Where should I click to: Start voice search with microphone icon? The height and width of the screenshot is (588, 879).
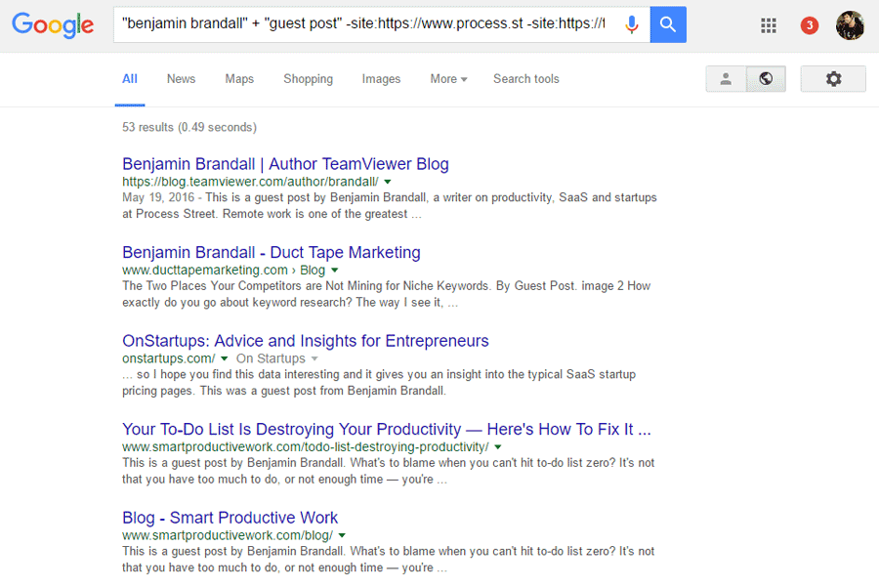click(x=632, y=24)
